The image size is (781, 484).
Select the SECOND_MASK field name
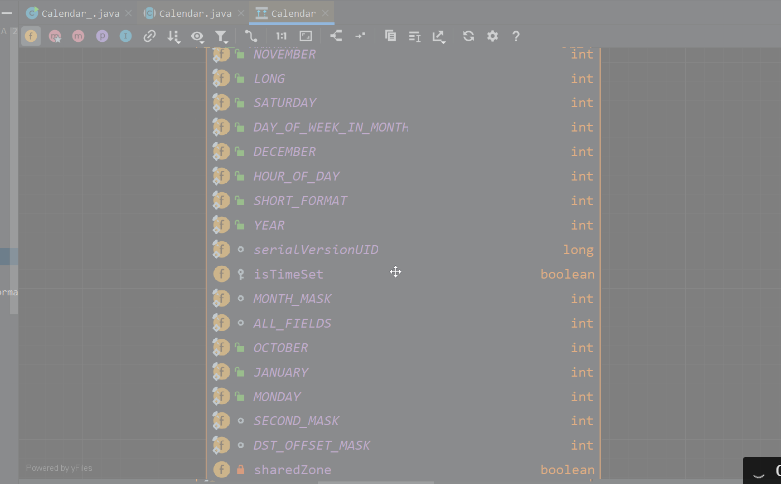click(296, 421)
